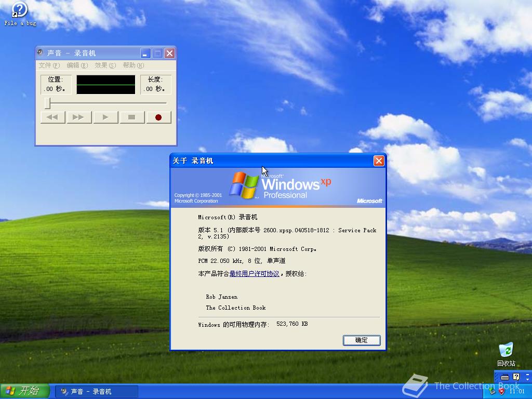Open the 回收站 recycle bin icon

point(506,354)
